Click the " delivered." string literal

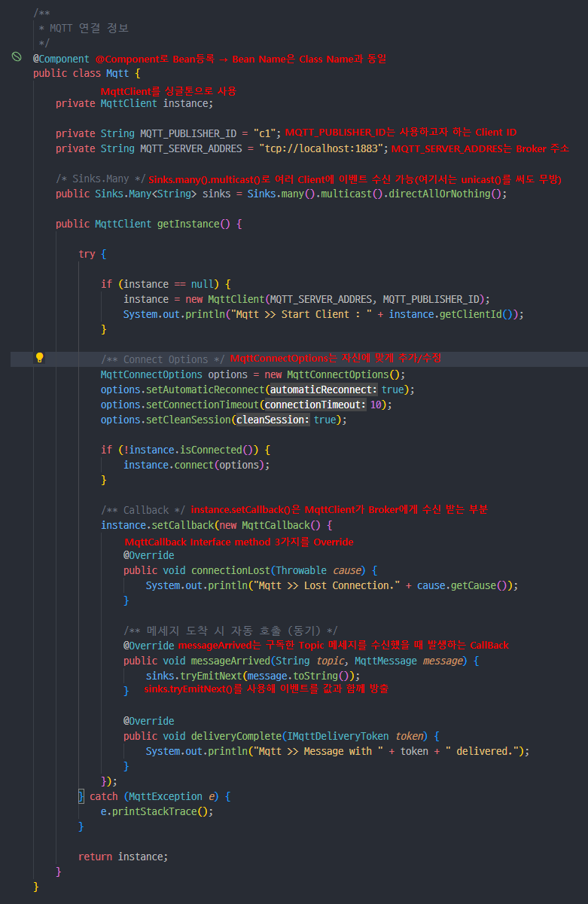tap(482, 751)
